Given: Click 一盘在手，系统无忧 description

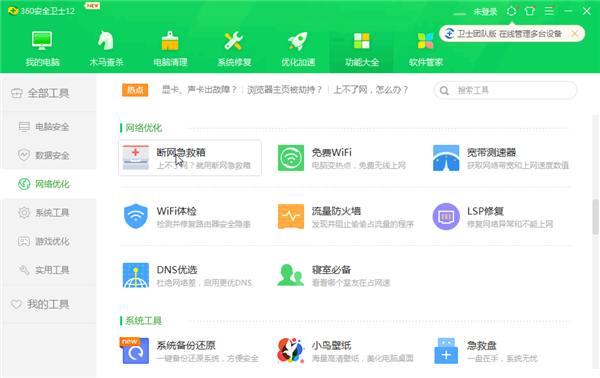Looking at the screenshot, I should 502,358.
